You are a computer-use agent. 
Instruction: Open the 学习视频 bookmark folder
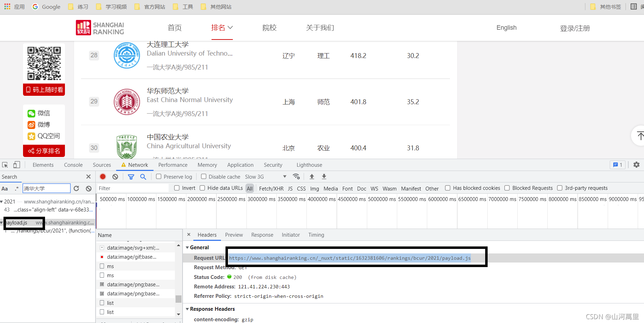coord(111,7)
